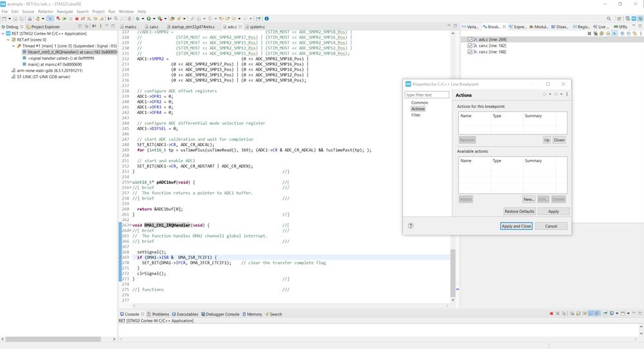
Task: Maximize the editor area
Action: (x=455, y=26)
